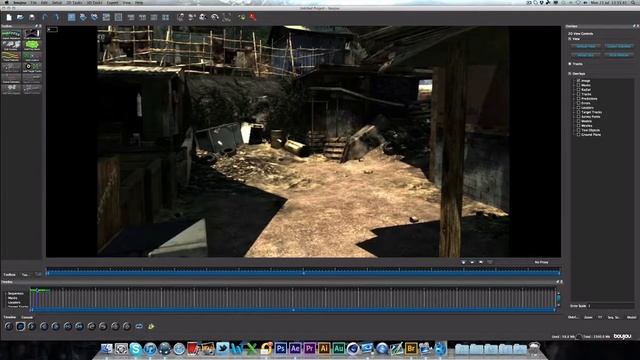Viewport: 640px width, 360px height.
Task: Open the Toolbox Tasks dropdown
Action: click(x=26, y=275)
